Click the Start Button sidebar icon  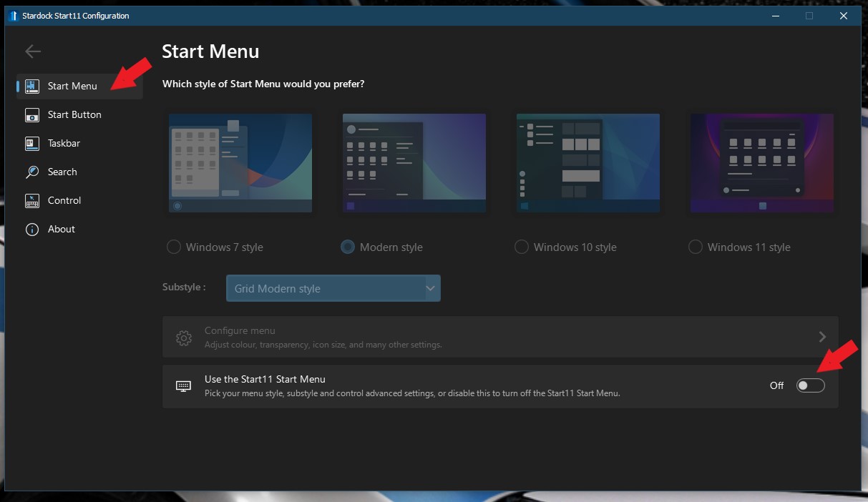click(x=31, y=115)
